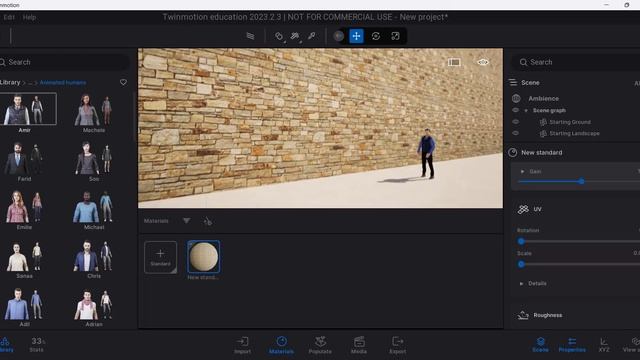The height and width of the screenshot is (360, 640).
Task: Click the Library breadcrumb root
Action: 10,82
